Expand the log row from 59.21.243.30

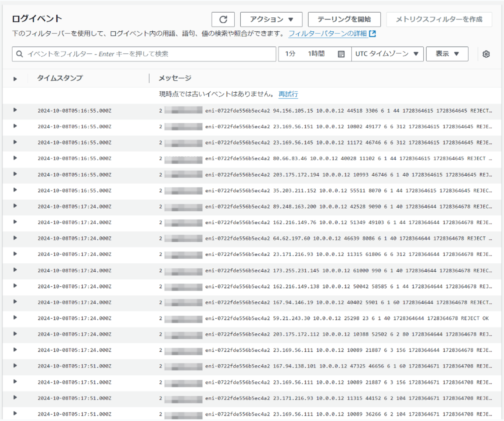(x=15, y=317)
